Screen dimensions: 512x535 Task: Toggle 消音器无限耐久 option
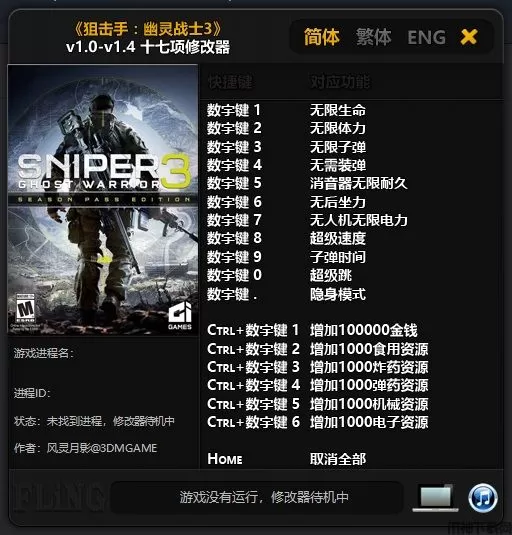tap(359, 184)
